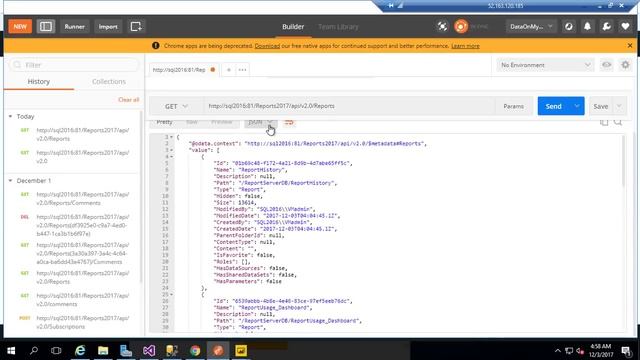Switch to the Team Library tab
Screen dimensions: 640x360
[338, 27]
